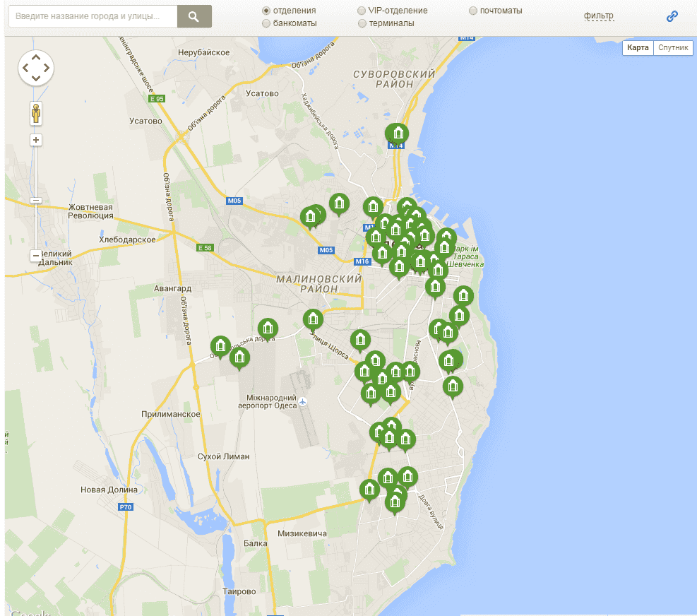Choose the VIP-отделение radio button

click(362, 11)
